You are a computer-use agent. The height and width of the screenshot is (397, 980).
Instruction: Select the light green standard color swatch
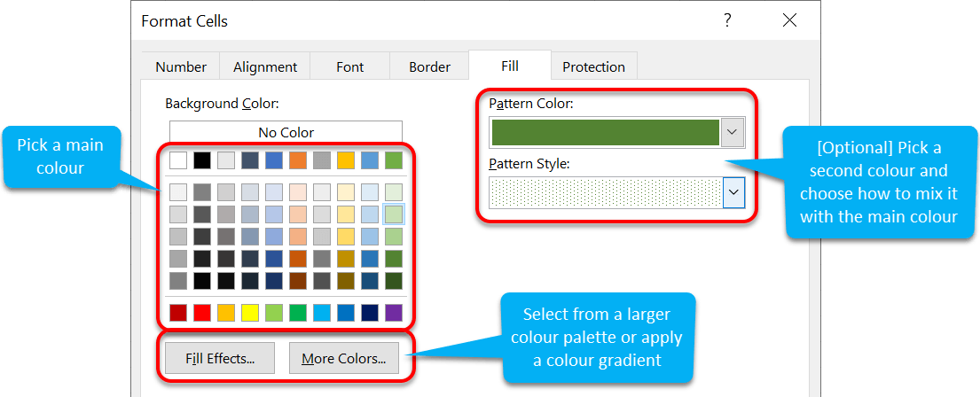[274, 312]
